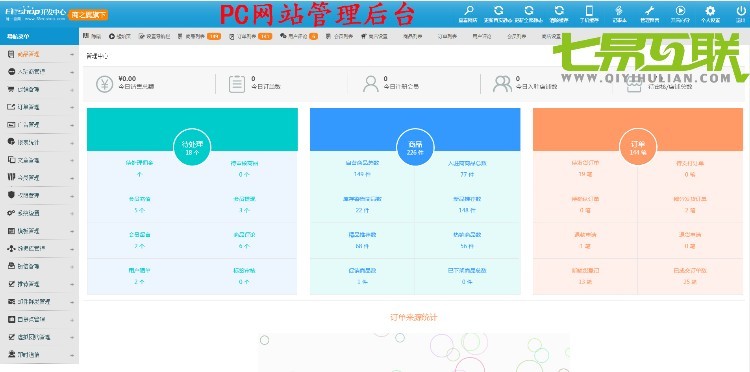Click the single-user icon in stats bar
Viewport: 750px width, 372px height.
click(x=370, y=84)
